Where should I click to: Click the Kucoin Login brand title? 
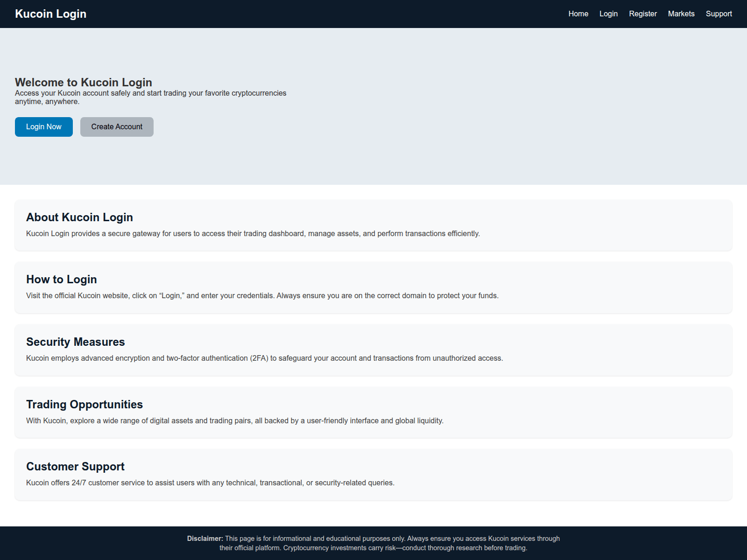pos(50,14)
